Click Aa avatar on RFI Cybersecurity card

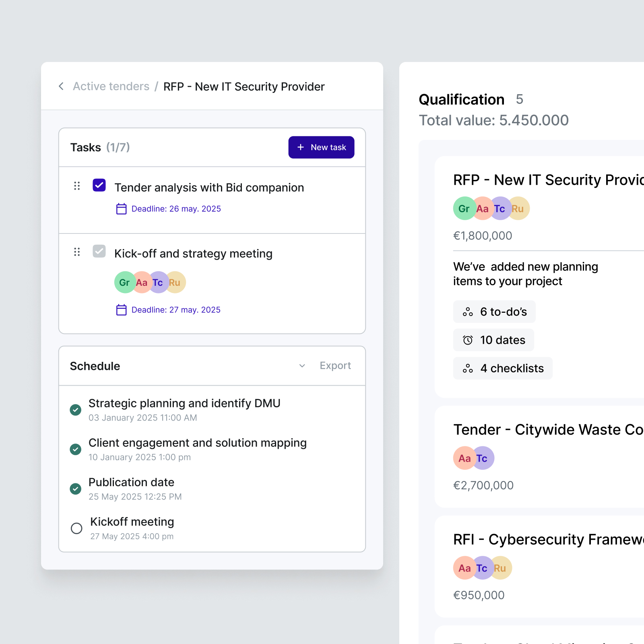click(x=464, y=568)
